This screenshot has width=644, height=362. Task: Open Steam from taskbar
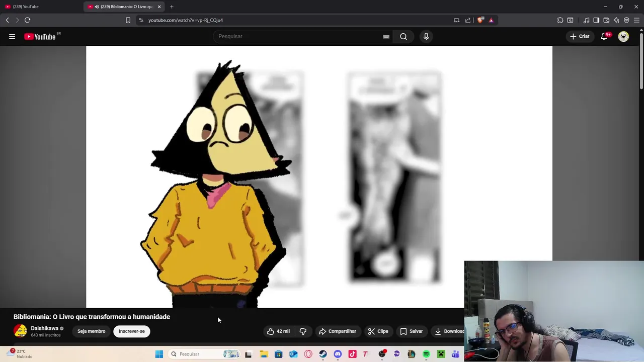pos(323,354)
